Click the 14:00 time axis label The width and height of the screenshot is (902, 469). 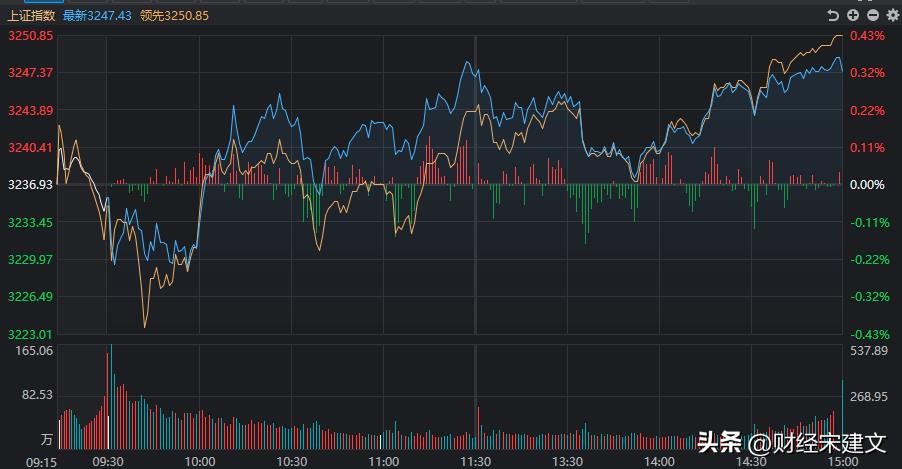[x=659, y=462]
